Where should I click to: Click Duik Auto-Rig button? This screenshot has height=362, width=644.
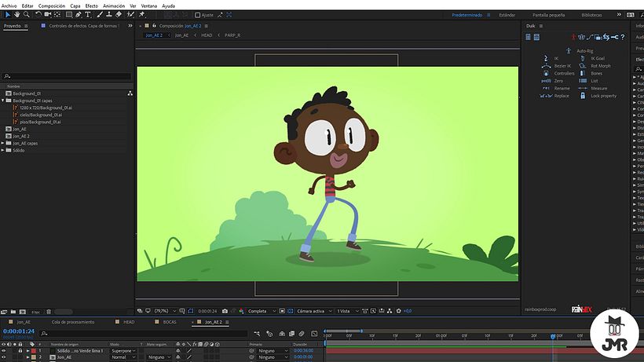[x=580, y=51]
